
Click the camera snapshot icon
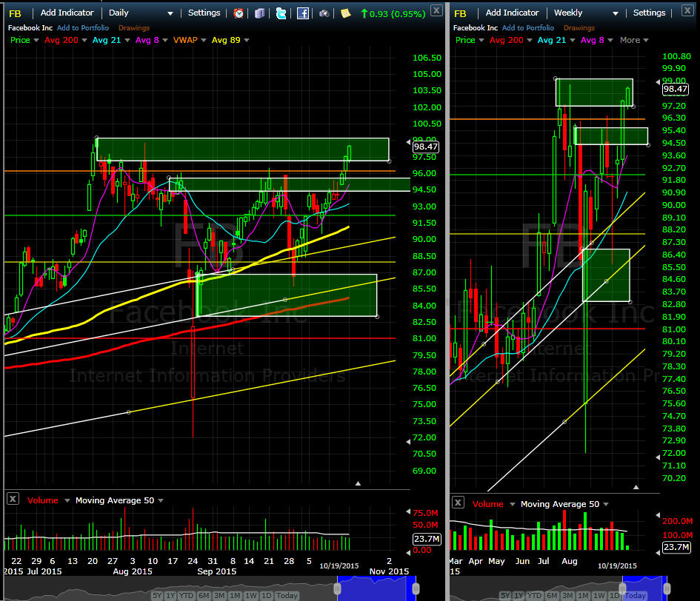(x=324, y=13)
